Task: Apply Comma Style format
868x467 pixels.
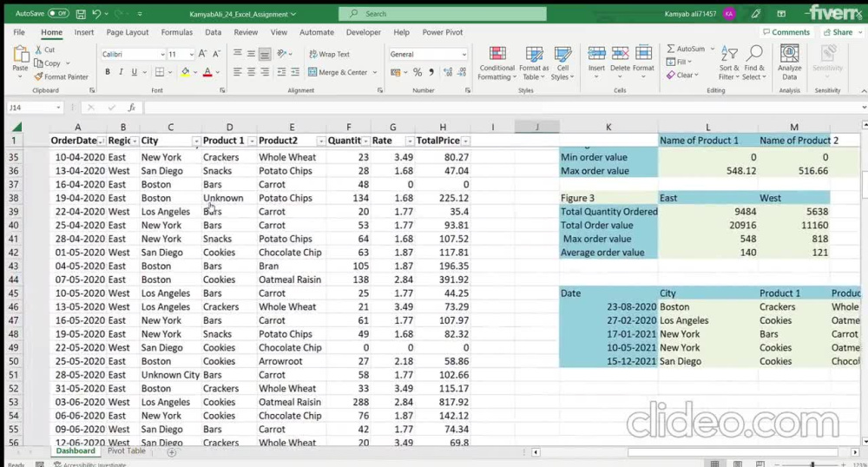Action: [x=431, y=72]
